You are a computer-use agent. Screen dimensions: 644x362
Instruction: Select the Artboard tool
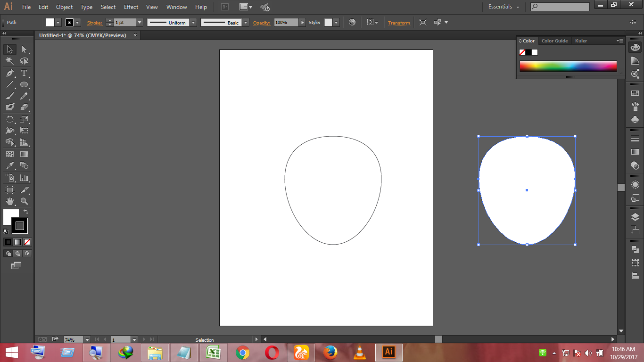tap(9, 189)
